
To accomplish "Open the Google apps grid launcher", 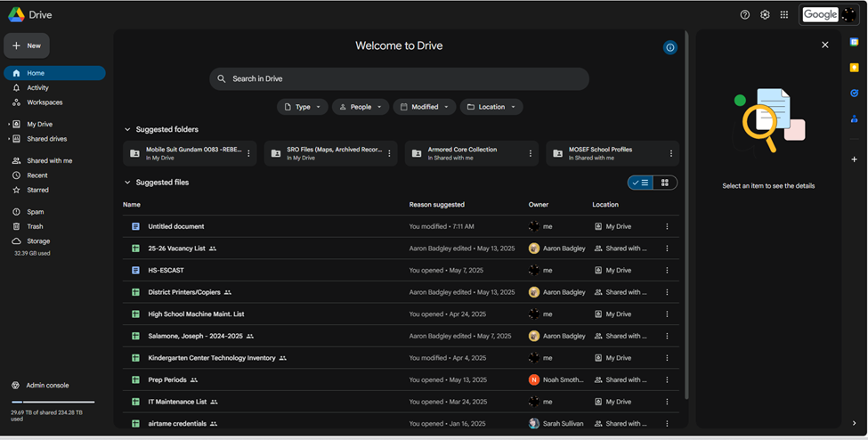I will click(783, 14).
